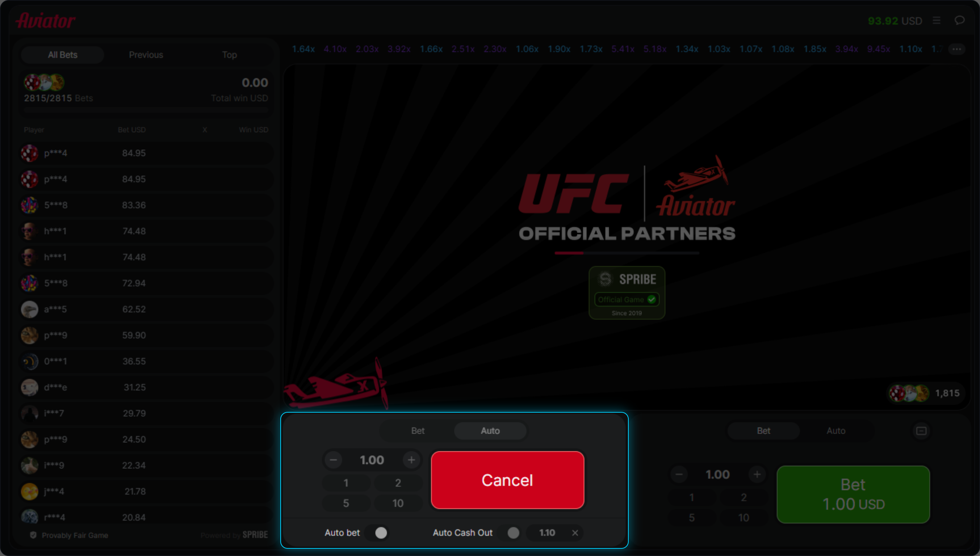Switch to Previous tab

click(x=146, y=55)
